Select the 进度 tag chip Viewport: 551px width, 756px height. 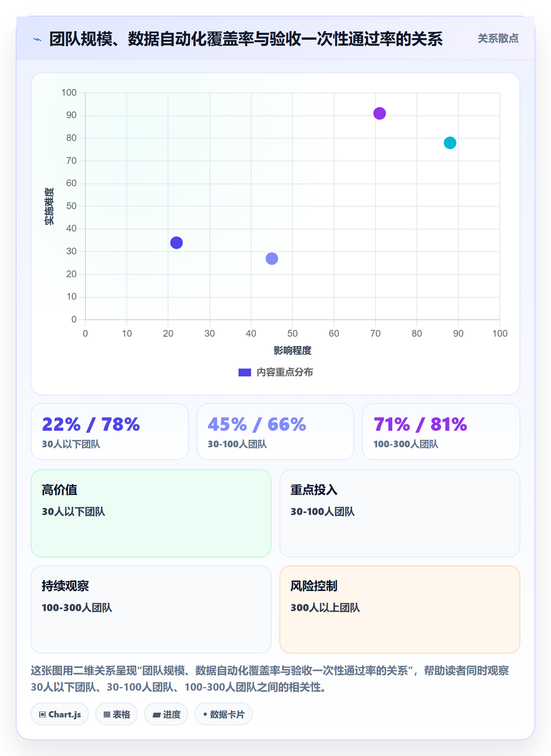tap(166, 714)
